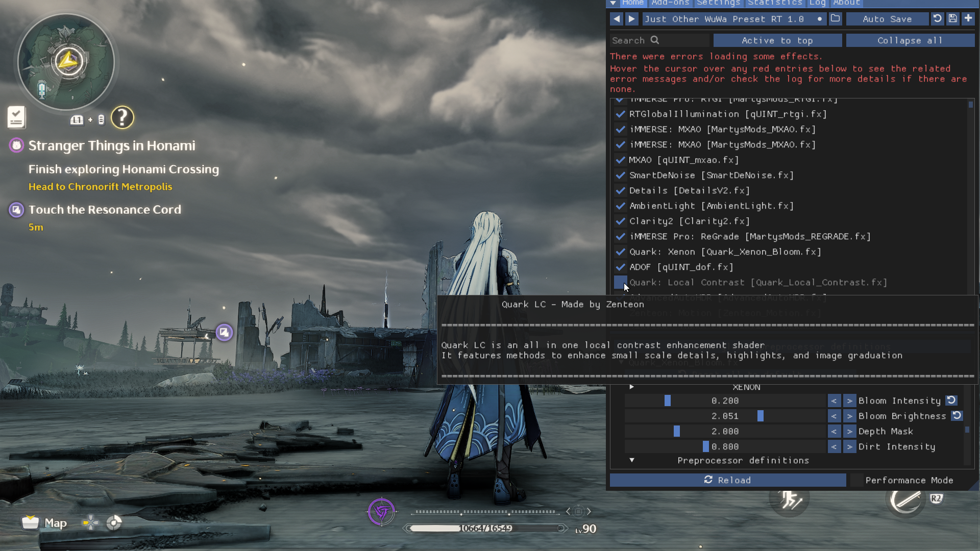Decrease Bloom Brightness with left arrow
The height and width of the screenshot is (551, 980).
click(x=834, y=416)
